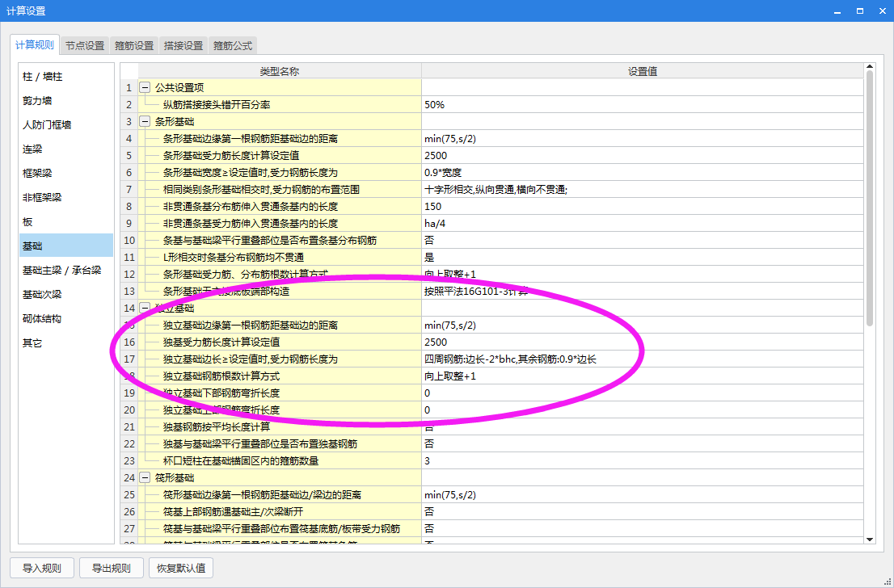Click the 类型名称 column header
The image size is (894, 588).
coord(280,71)
